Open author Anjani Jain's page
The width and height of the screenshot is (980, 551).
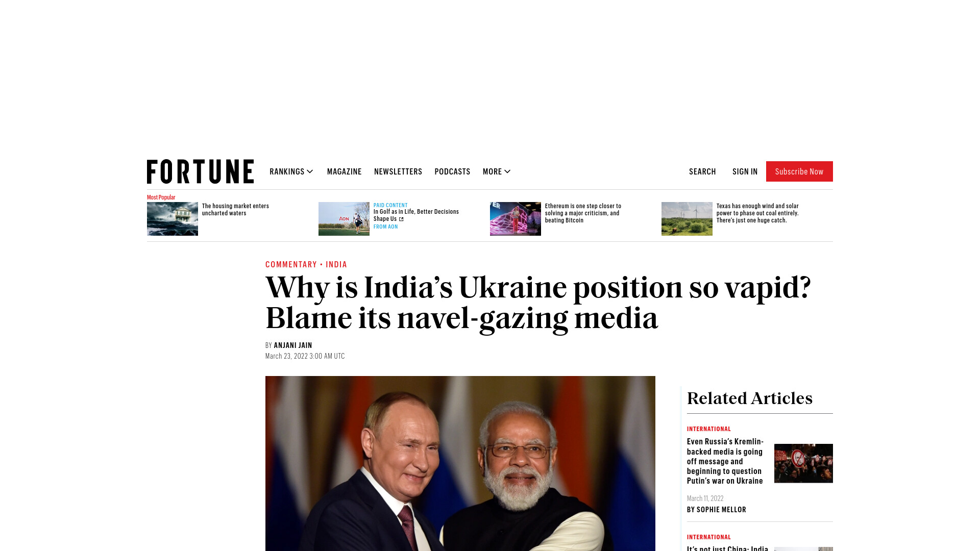(x=293, y=345)
